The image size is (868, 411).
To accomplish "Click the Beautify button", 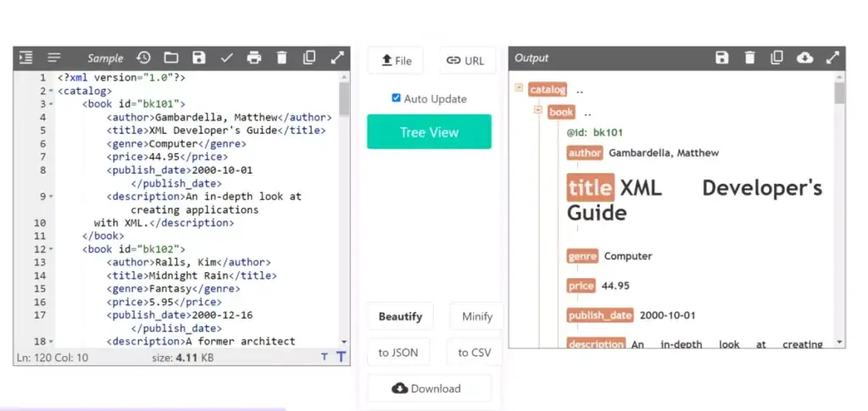I will (x=400, y=316).
